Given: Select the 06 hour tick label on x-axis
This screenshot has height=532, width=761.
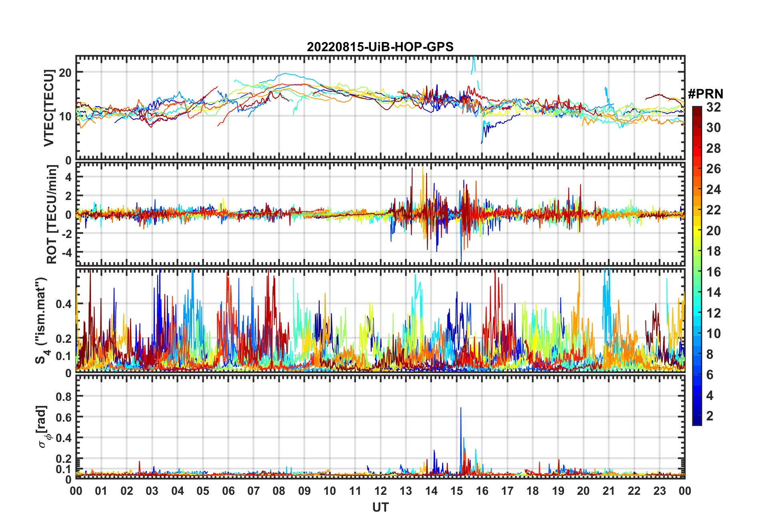Looking at the screenshot, I should (228, 491).
